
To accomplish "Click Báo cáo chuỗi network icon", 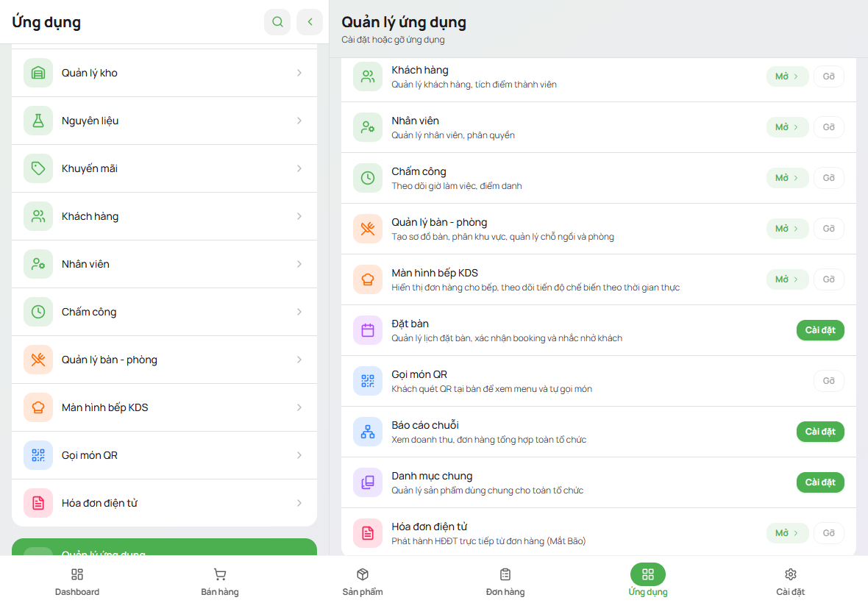I will 368,432.
